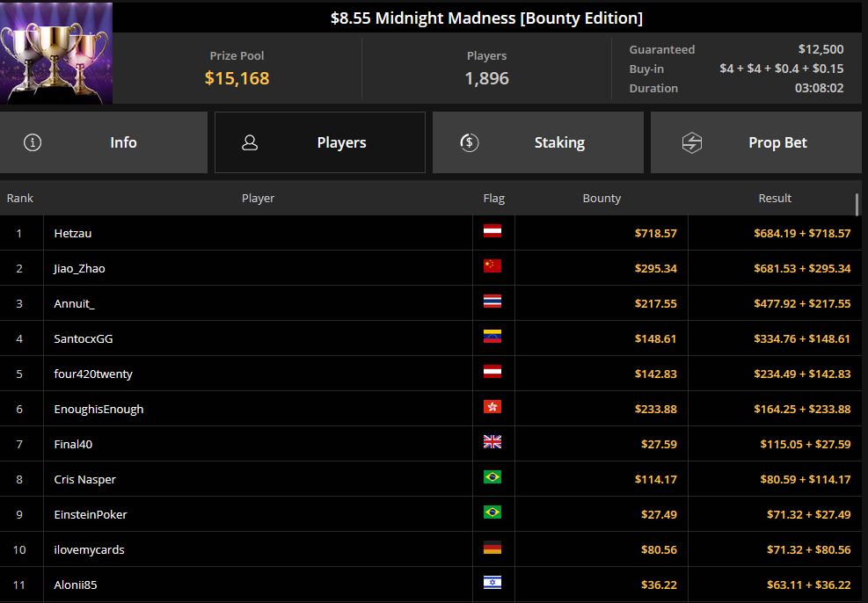Select player name Jiao_Zhao
This screenshot has height=603, width=868.
point(79,269)
